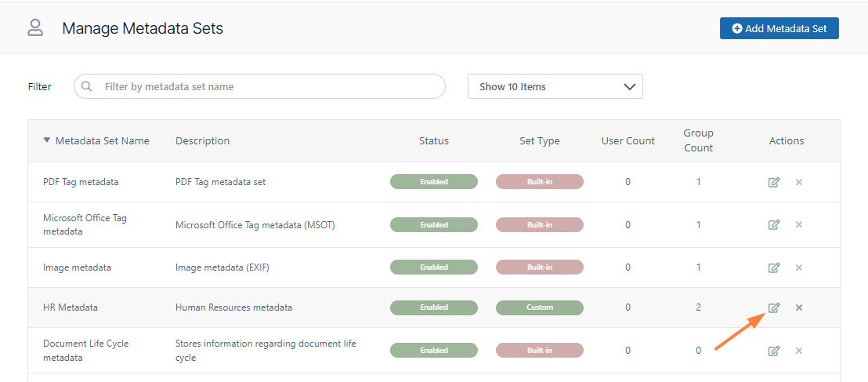Edit the PDF Tag metadata set
Image resolution: width=868 pixels, height=382 pixels.
(774, 182)
